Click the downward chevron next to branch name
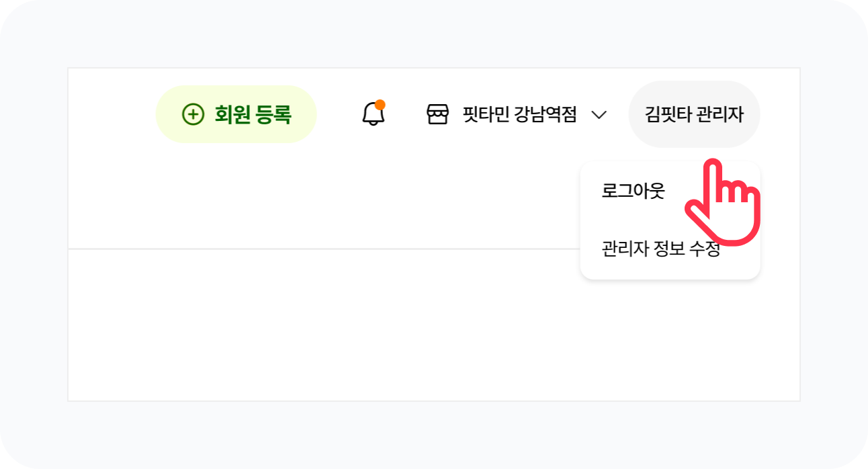 point(599,115)
